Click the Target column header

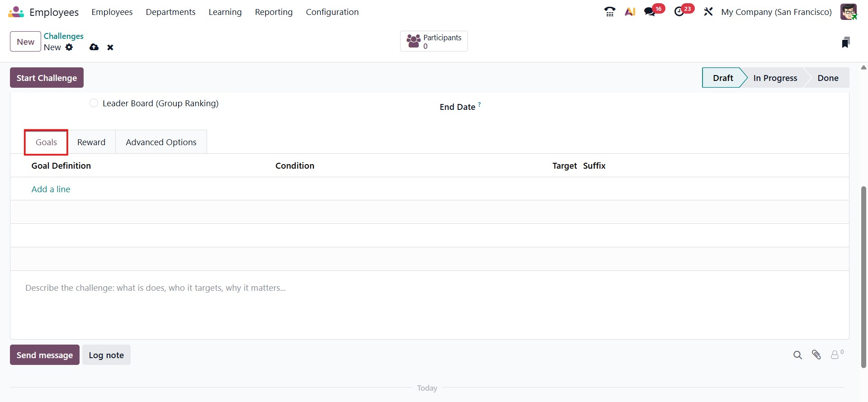(x=564, y=166)
